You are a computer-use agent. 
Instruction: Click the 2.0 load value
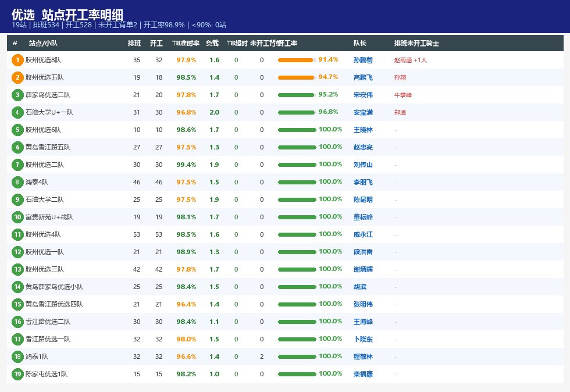[215, 112]
